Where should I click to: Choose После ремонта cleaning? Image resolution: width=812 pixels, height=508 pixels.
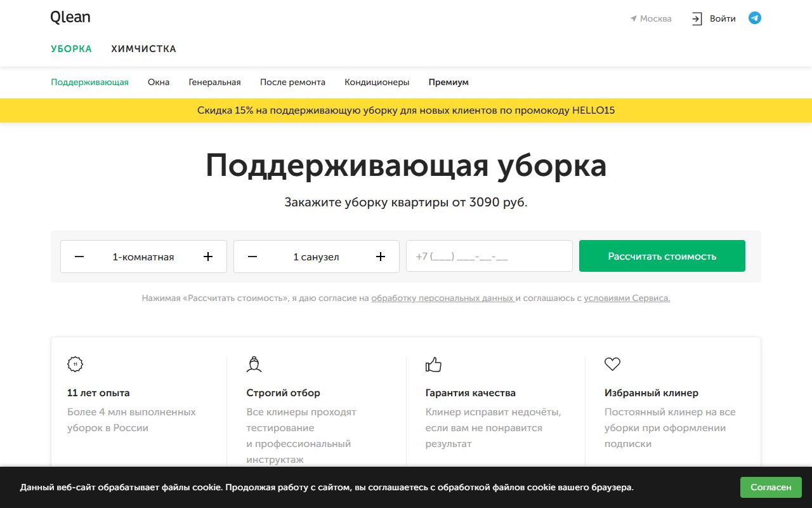point(292,83)
